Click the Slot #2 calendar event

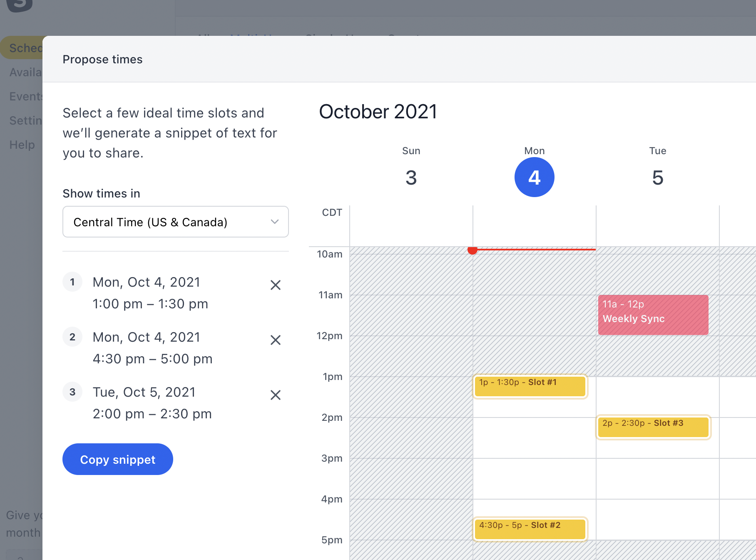pyautogui.click(x=530, y=529)
